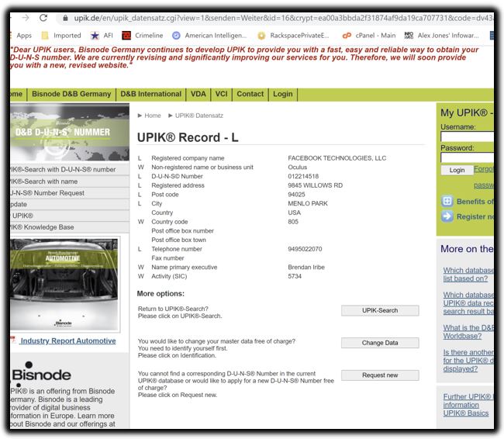504x439 pixels.
Task: Click the Request new button
Action: (380, 375)
